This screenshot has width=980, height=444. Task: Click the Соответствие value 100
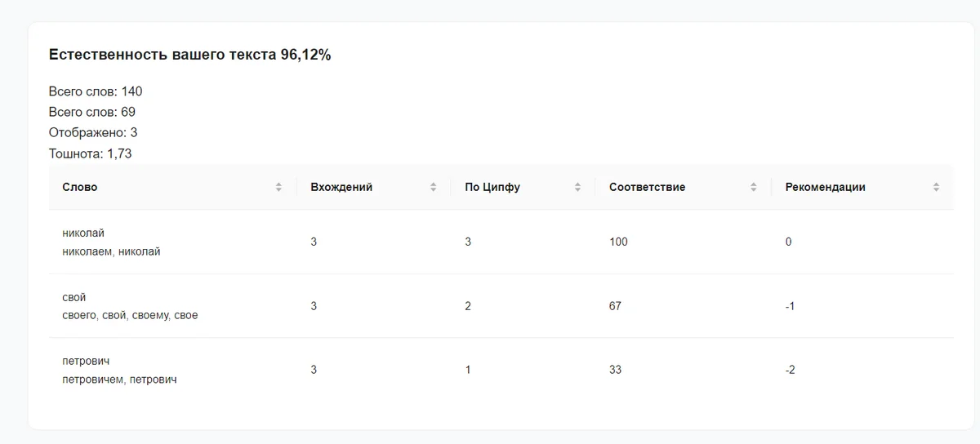[618, 242]
